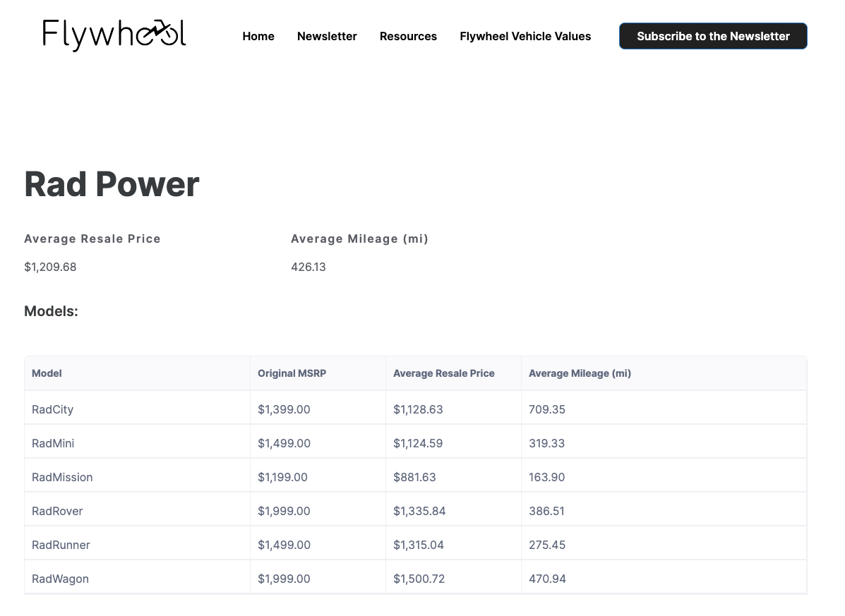
Task: Select the RadRunner model name
Action: [x=61, y=545]
